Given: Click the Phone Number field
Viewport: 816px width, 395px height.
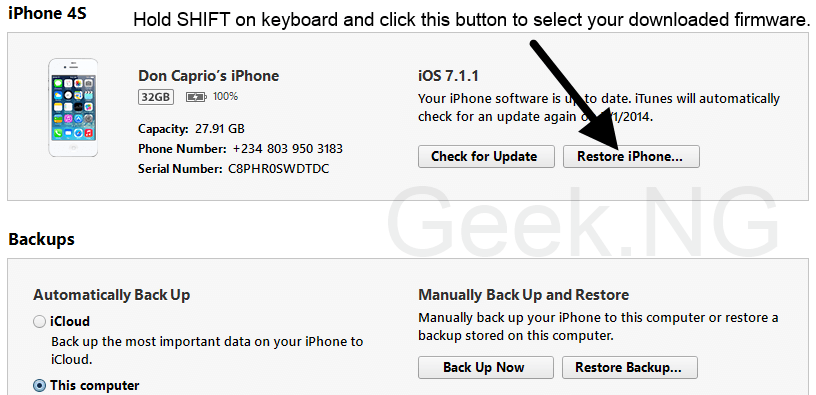Looking at the screenshot, I should coord(240,149).
